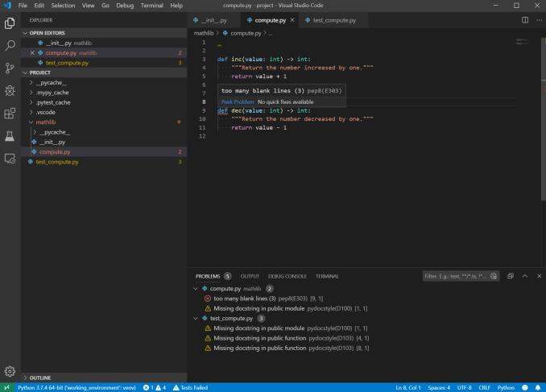
Task: Click Spaces: 4 indentation setting
Action: coord(439,387)
